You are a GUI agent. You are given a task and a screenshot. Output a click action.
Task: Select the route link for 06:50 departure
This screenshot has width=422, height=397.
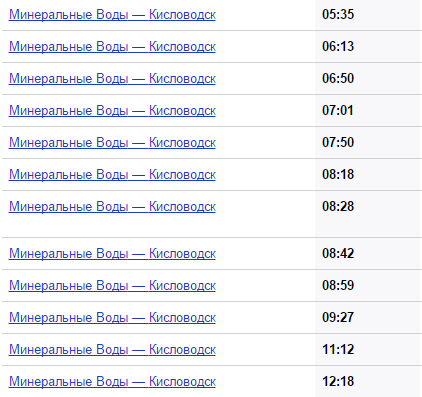click(112, 79)
